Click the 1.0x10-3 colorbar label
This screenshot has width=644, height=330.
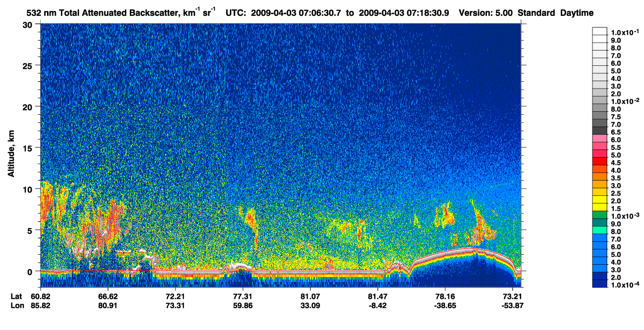pos(624,216)
